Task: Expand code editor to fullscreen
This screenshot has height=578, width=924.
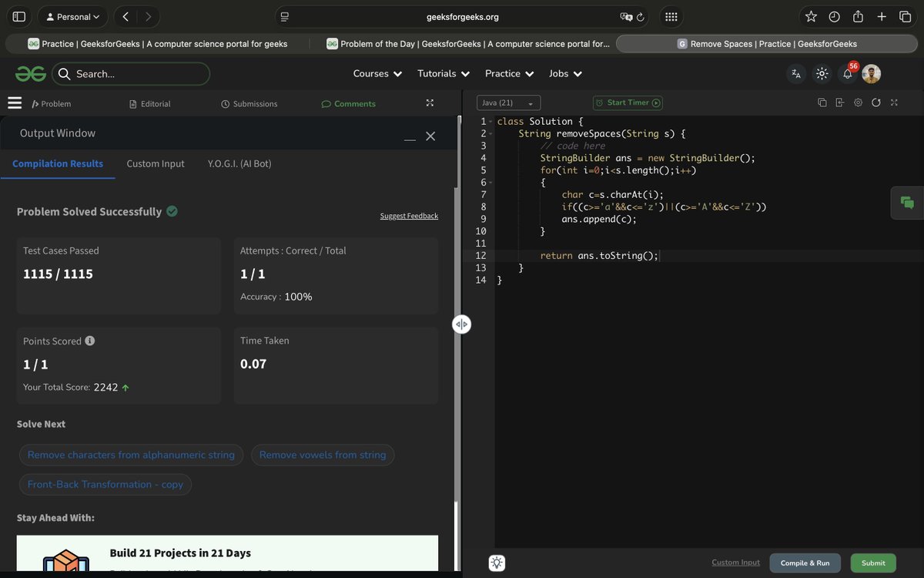Action: tap(894, 102)
